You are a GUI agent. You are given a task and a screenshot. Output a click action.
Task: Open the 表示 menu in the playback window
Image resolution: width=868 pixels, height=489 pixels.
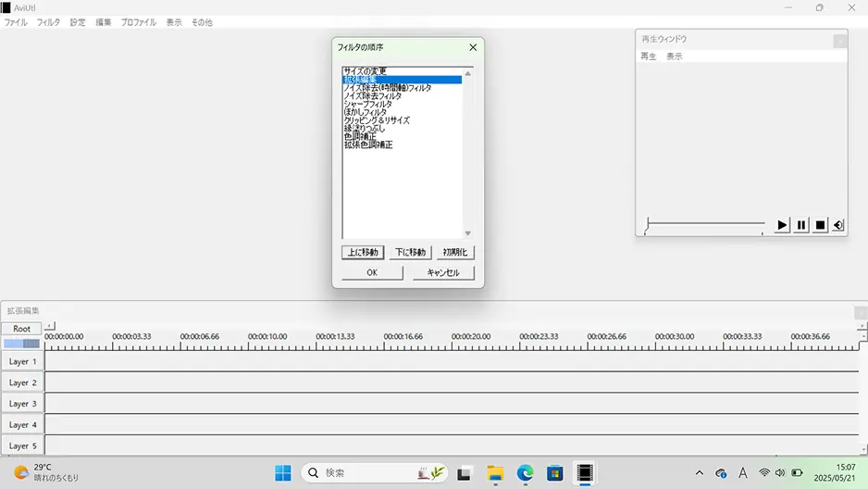(x=675, y=56)
